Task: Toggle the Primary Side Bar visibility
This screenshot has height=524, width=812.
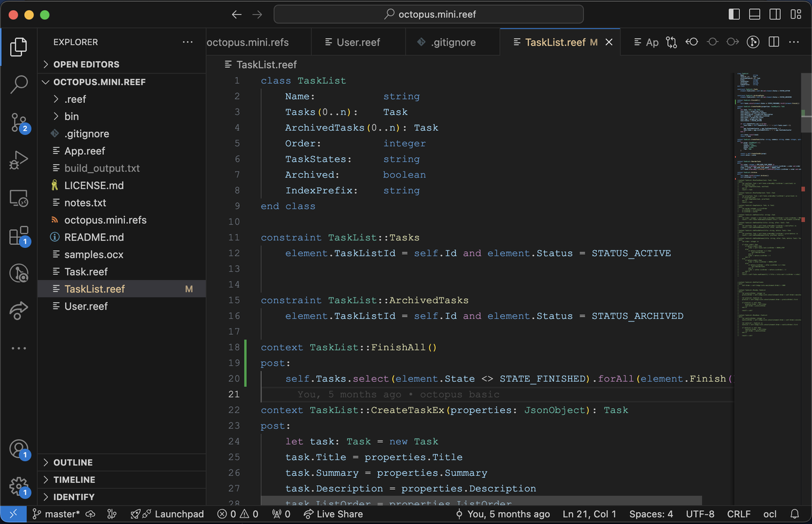Action: click(x=734, y=14)
